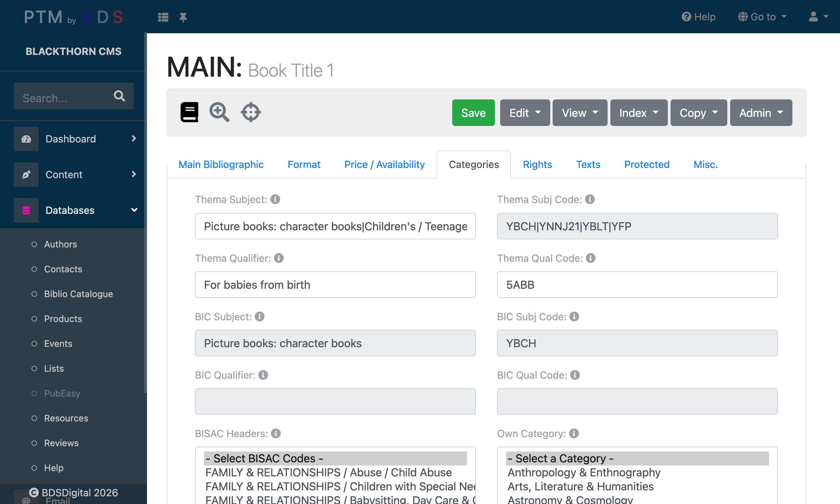Click the list view icon in header
This screenshot has width=840, height=504.
(163, 17)
